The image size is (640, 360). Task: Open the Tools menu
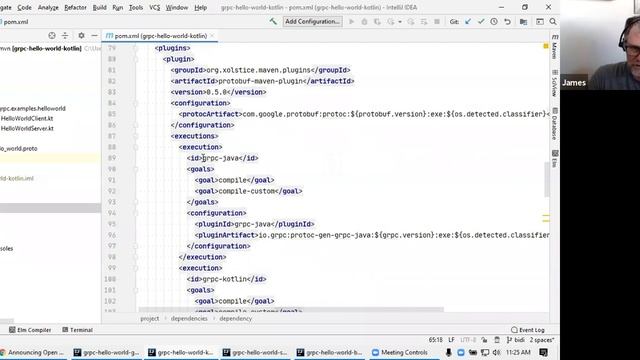(x=136, y=7)
